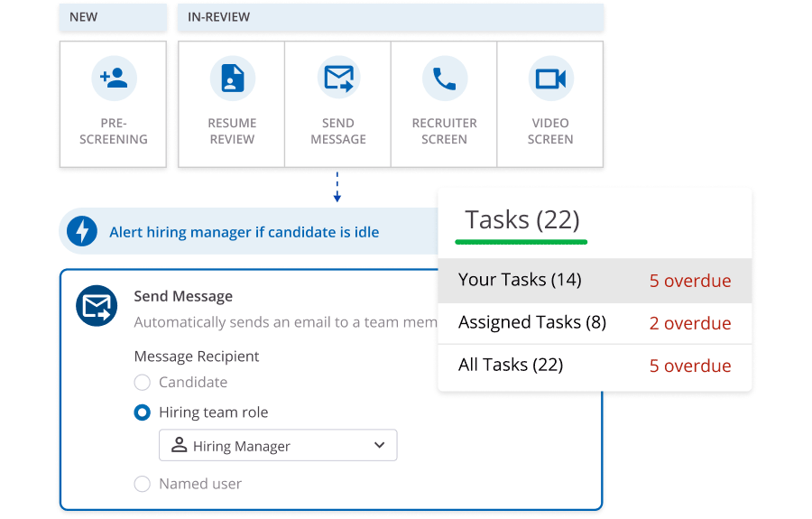The width and height of the screenshot is (812, 519).
Task: Click All Tasks (22) entry
Action: tap(511, 365)
